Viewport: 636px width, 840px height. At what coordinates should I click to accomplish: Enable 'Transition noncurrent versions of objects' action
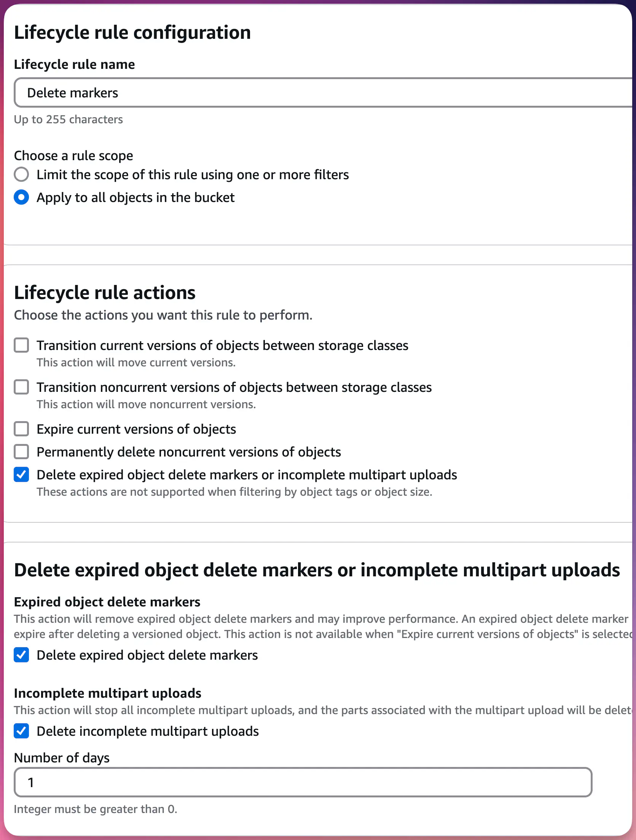click(21, 387)
